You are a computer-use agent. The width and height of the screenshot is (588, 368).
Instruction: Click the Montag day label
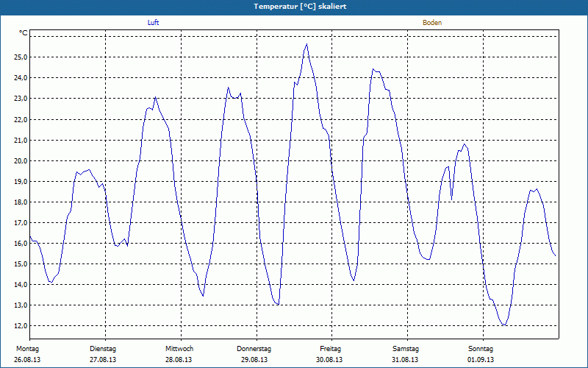[27, 349]
